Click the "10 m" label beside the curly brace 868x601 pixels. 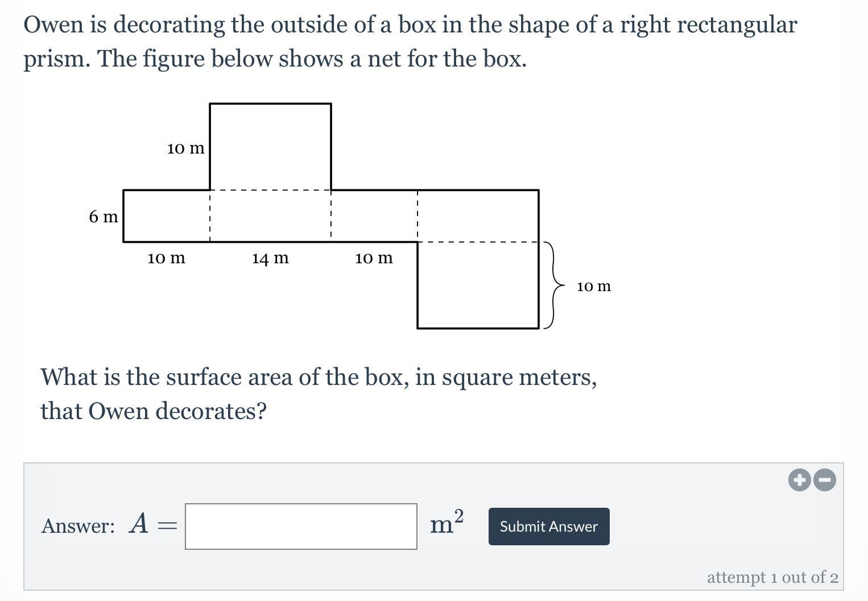[593, 286]
